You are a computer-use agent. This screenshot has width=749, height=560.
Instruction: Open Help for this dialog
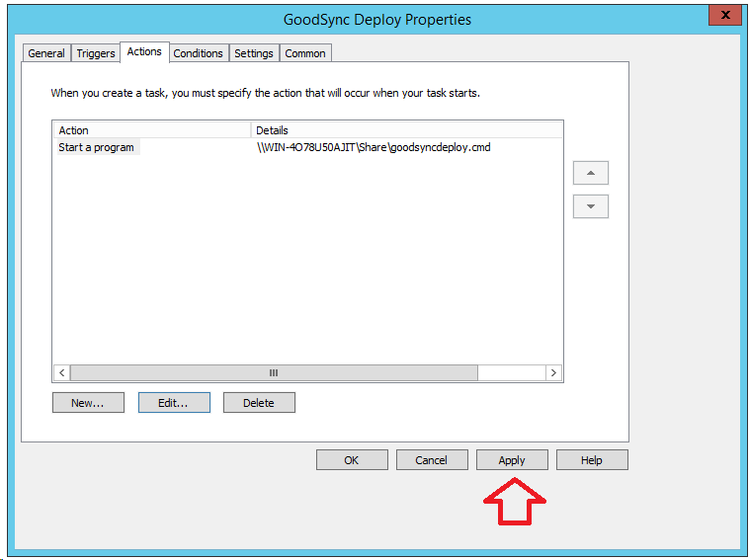[x=592, y=459]
